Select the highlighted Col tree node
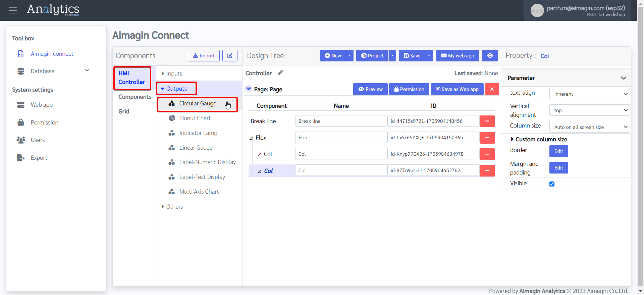 (268, 171)
